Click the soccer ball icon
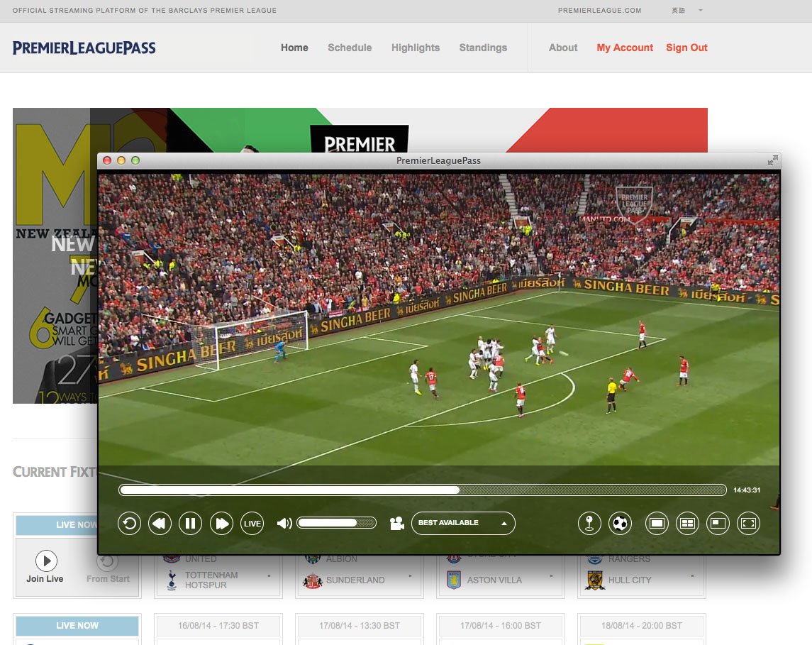This screenshot has height=645, width=812. (620, 523)
